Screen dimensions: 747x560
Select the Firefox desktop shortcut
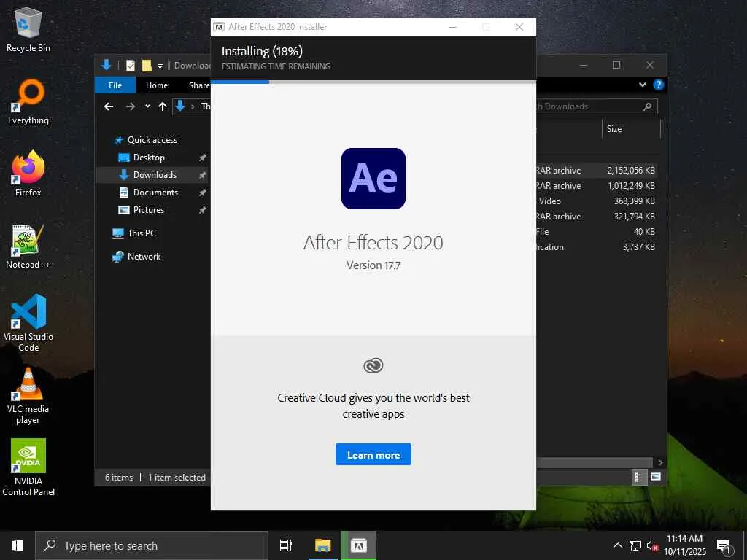[x=28, y=174]
